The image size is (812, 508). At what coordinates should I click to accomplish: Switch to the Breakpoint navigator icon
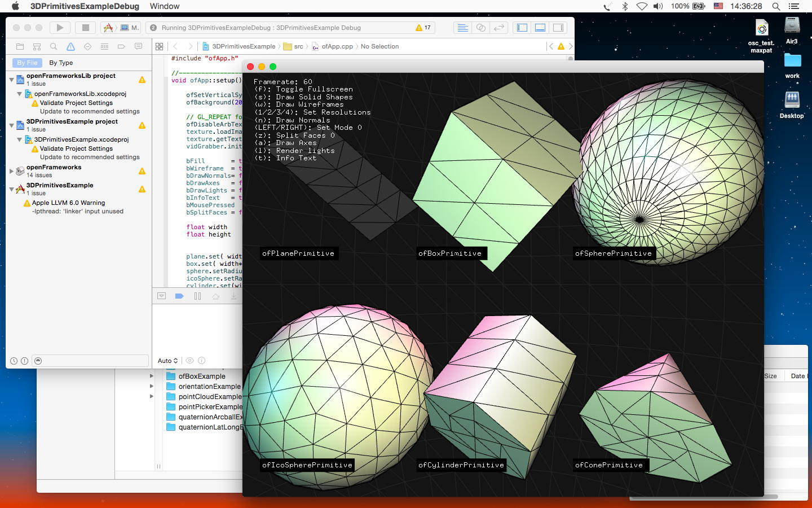pyautogui.click(x=121, y=46)
